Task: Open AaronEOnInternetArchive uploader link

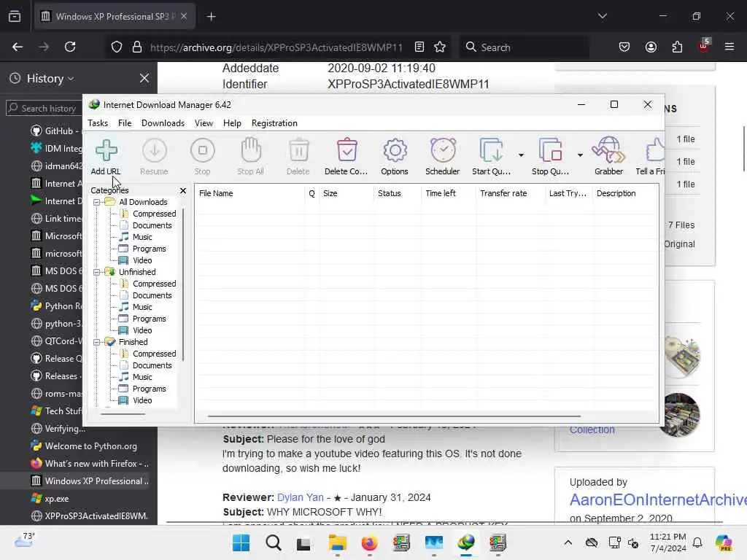Action: pyautogui.click(x=658, y=500)
